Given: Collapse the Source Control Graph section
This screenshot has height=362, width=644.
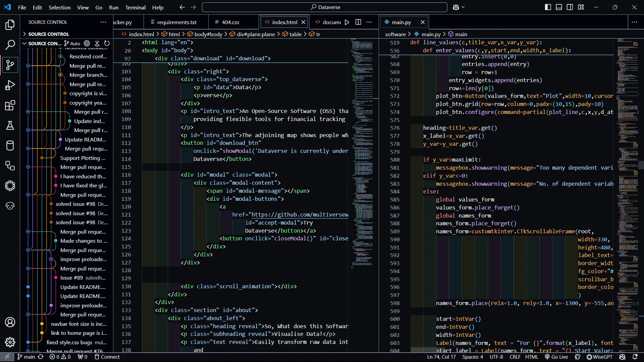Looking at the screenshot, I should point(42,43).
